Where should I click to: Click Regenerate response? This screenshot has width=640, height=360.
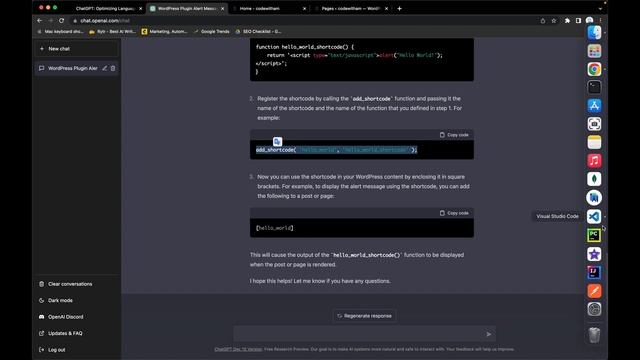click(364, 316)
